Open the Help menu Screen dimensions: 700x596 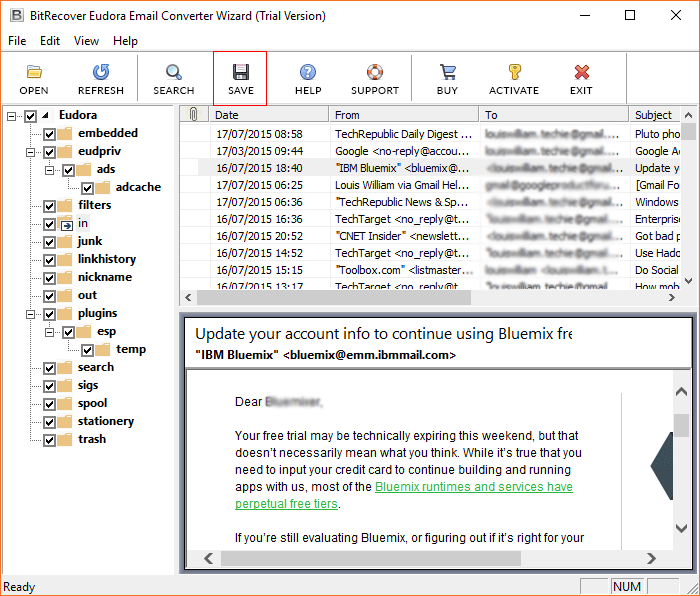coord(125,41)
